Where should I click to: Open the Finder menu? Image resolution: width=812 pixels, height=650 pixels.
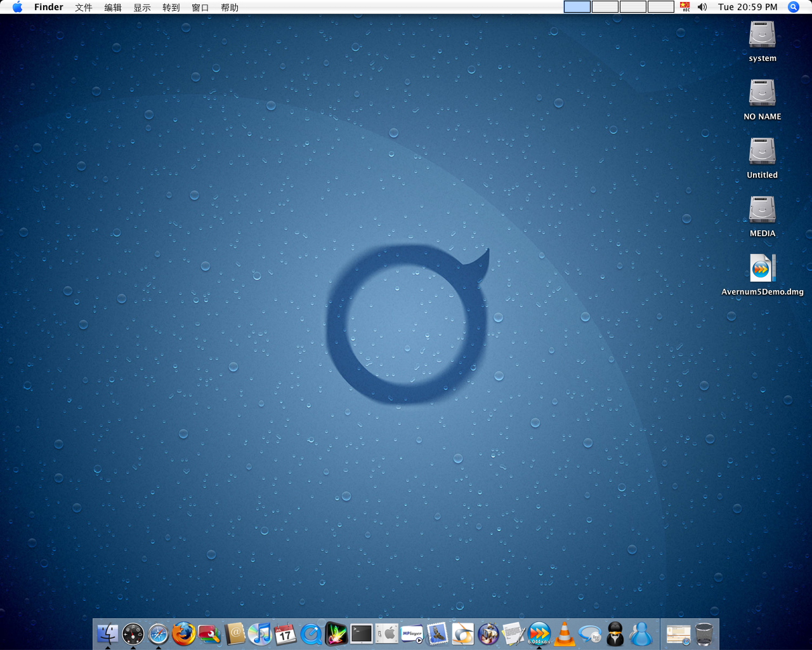[49, 7]
